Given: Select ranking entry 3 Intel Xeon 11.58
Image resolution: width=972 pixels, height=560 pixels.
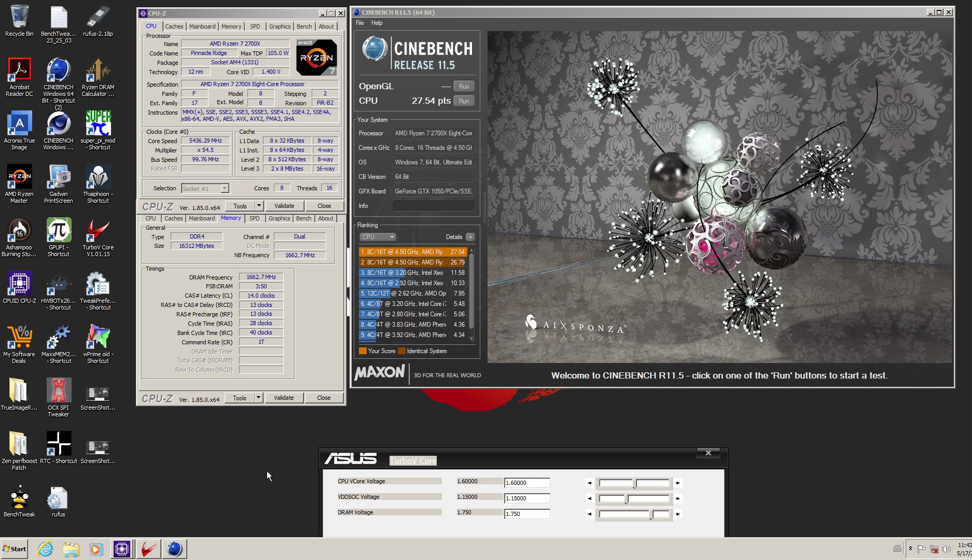Looking at the screenshot, I should [413, 273].
